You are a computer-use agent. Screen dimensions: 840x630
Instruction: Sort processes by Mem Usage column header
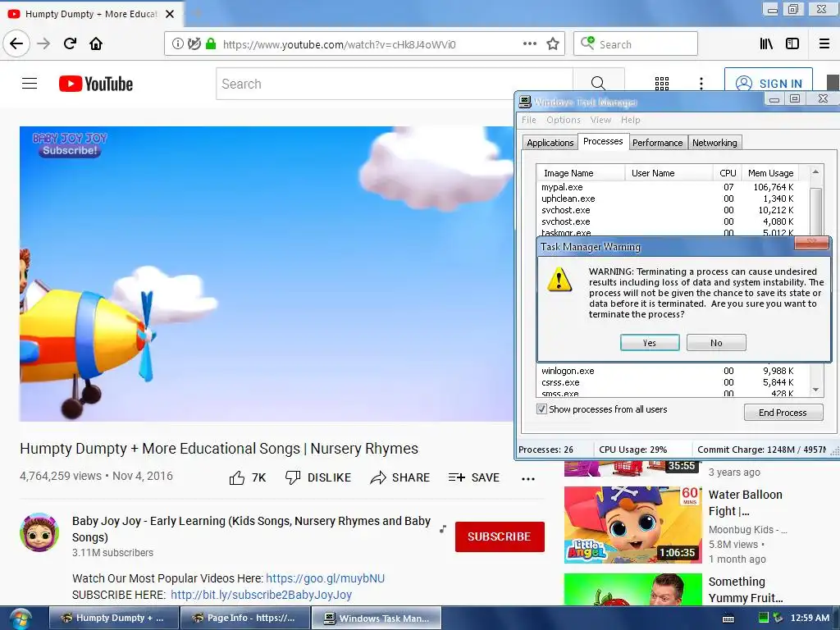tap(770, 173)
